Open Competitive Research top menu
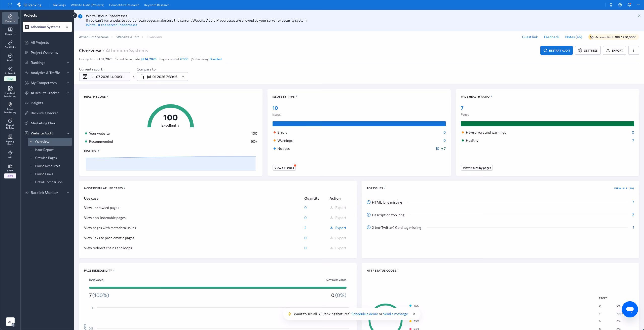Screen dimensions: 644x330 [124, 5]
